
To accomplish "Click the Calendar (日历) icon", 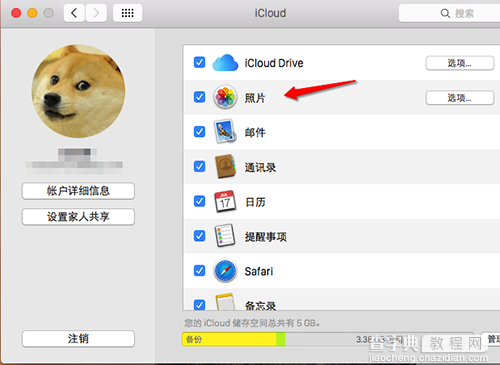I will [x=225, y=201].
